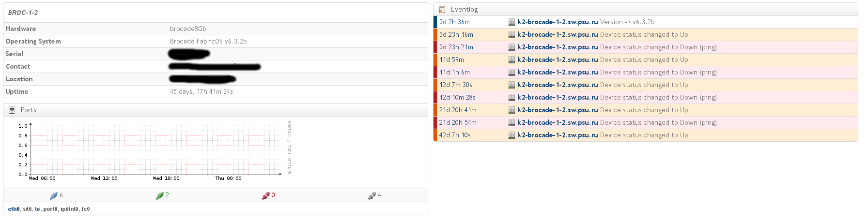This screenshot has height=221, width=868.
Task: Click the sit0 interface link
Action: (27, 209)
